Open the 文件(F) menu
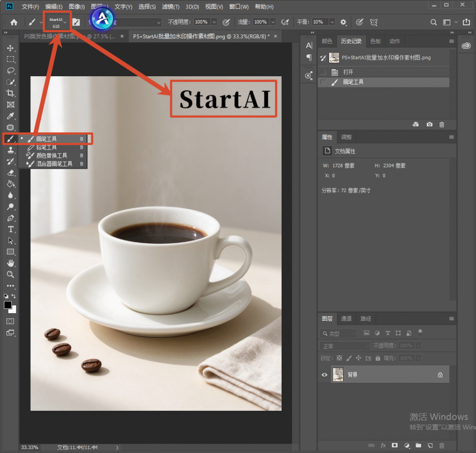Screen dimensions: 476x453 (x=30, y=7)
